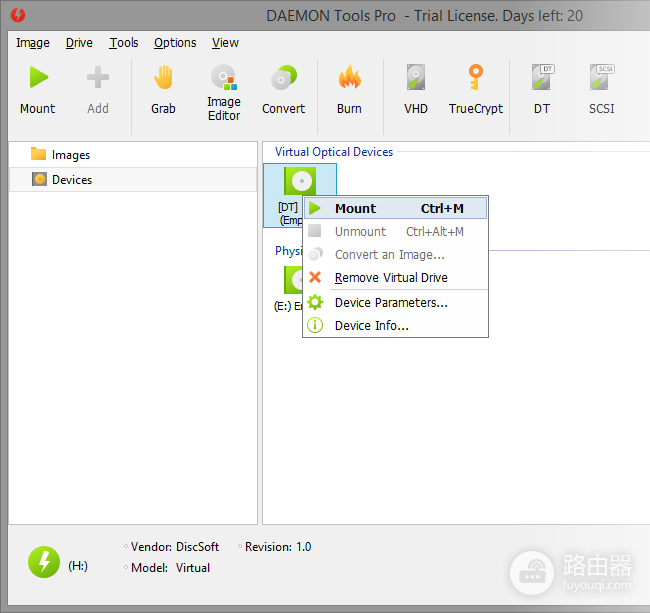Select the physical (E:) drive icon

point(293,280)
